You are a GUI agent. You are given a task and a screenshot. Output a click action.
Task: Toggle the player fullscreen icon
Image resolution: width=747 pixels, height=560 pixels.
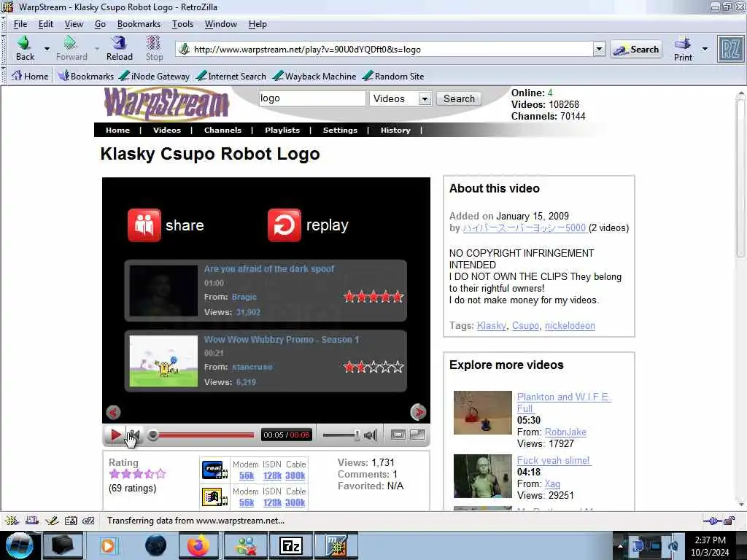[418, 435]
